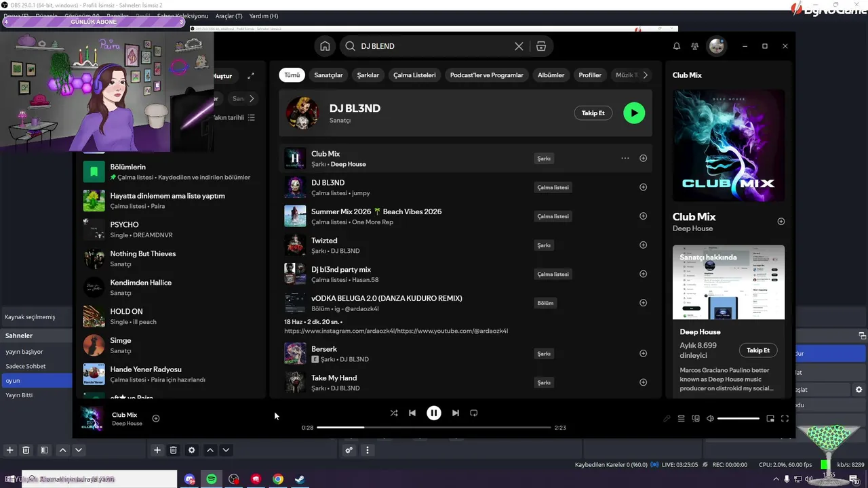Add a new OBS source
Viewport: 868px width, 488px height.
[157, 450]
